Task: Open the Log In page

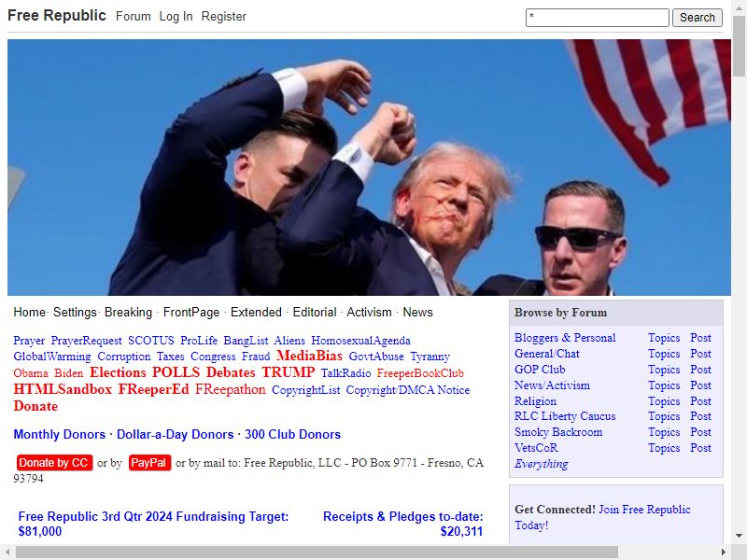Action: point(176,17)
